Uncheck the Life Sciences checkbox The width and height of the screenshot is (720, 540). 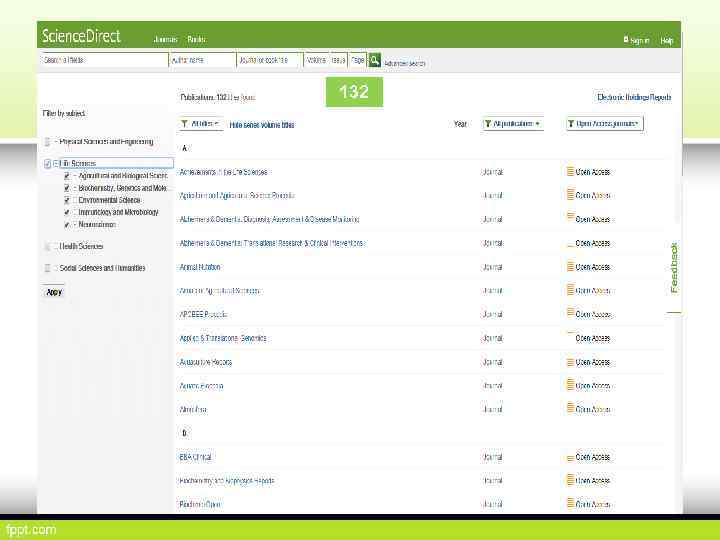(x=47, y=163)
